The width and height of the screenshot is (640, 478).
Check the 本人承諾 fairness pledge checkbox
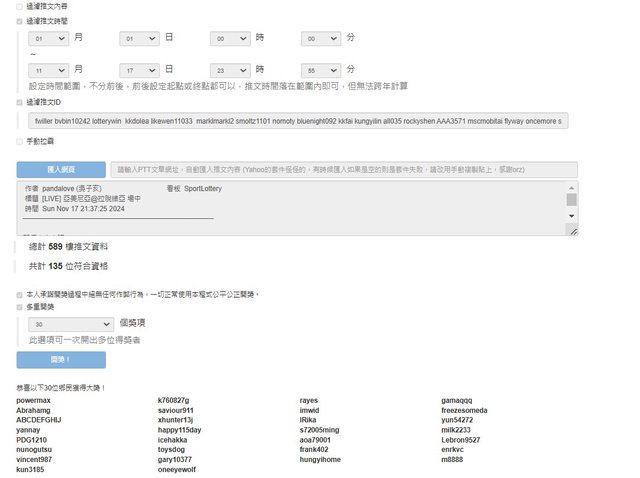20,295
